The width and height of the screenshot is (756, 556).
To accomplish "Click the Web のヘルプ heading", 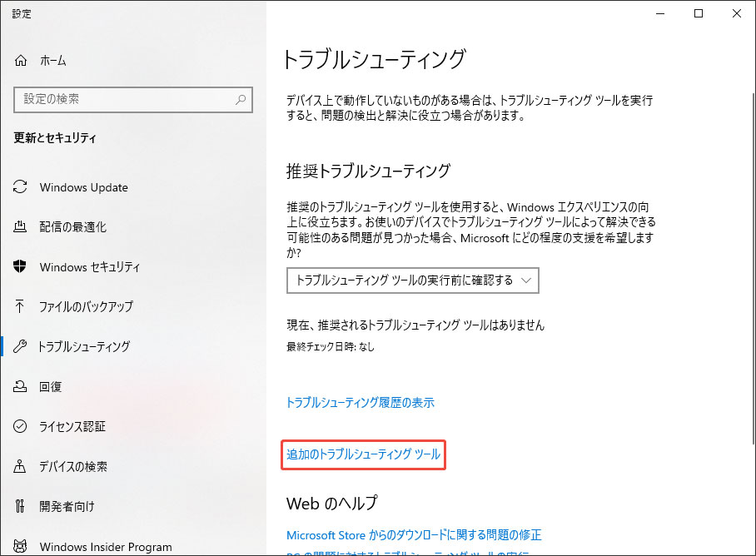I will click(x=331, y=504).
